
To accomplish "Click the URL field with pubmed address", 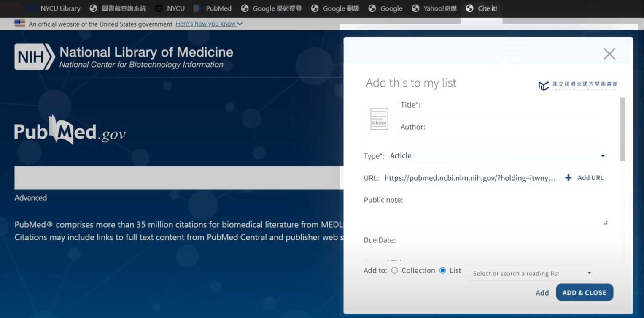I will [x=470, y=178].
